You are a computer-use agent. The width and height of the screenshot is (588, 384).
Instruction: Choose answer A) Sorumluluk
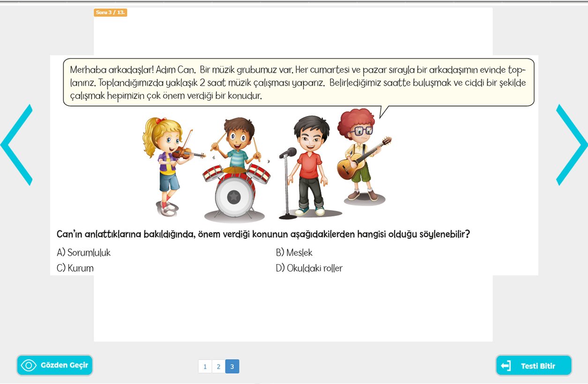point(83,253)
